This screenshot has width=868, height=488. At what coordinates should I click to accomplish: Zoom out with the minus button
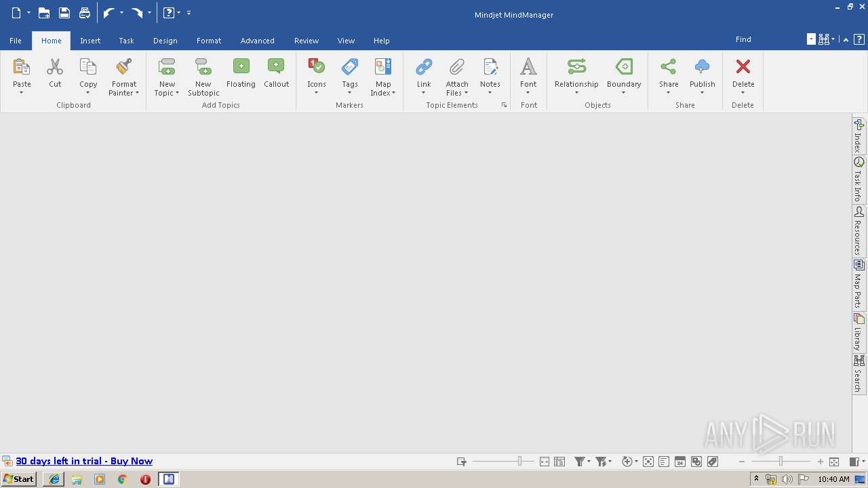click(x=742, y=462)
